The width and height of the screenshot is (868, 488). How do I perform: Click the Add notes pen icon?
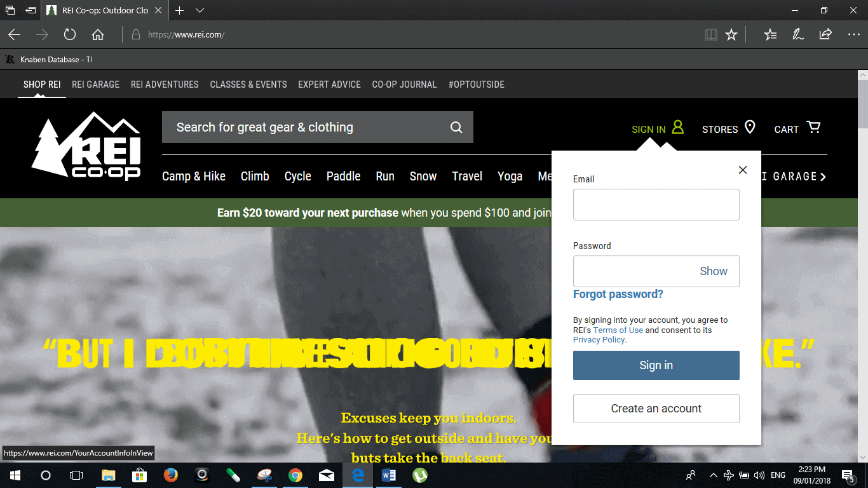798,34
